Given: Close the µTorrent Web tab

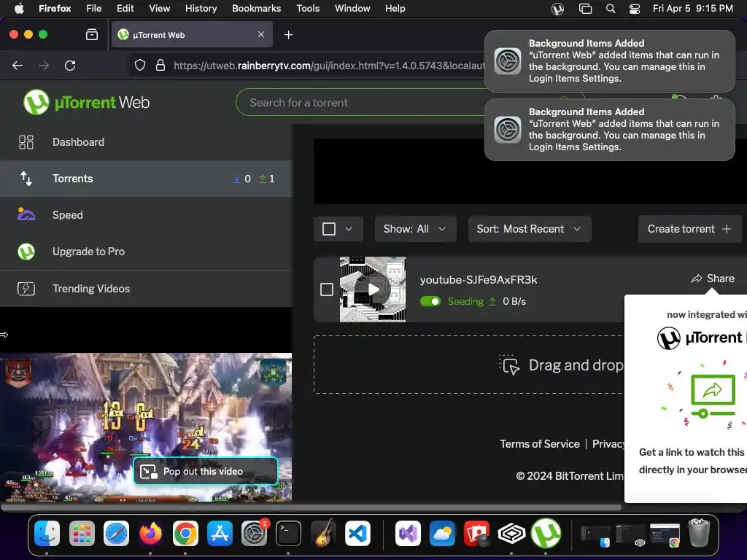Looking at the screenshot, I should pos(261,34).
